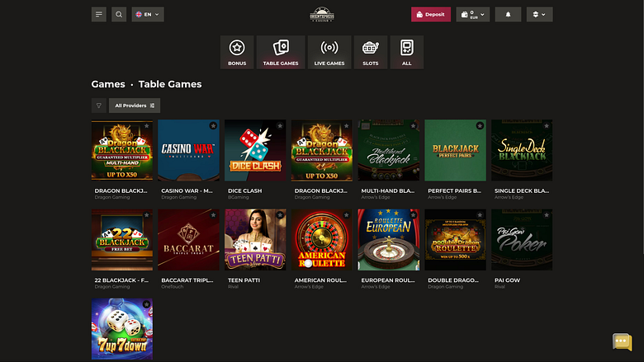Viewport: 644px width, 362px height.
Task: Expand the EN language dropdown
Action: coord(148,14)
